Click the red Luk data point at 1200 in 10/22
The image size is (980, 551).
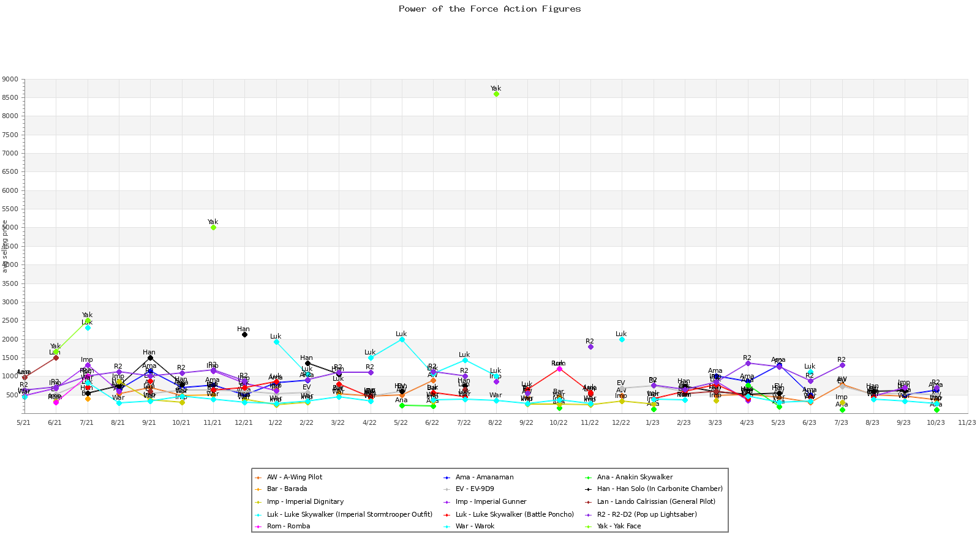coord(559,369)
